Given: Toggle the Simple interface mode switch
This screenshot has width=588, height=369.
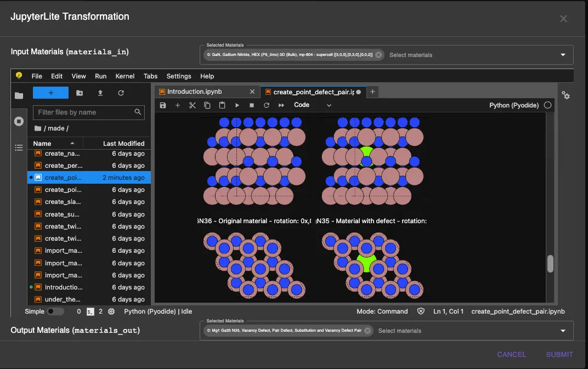Looking at the screenshot, I should 55,311.
